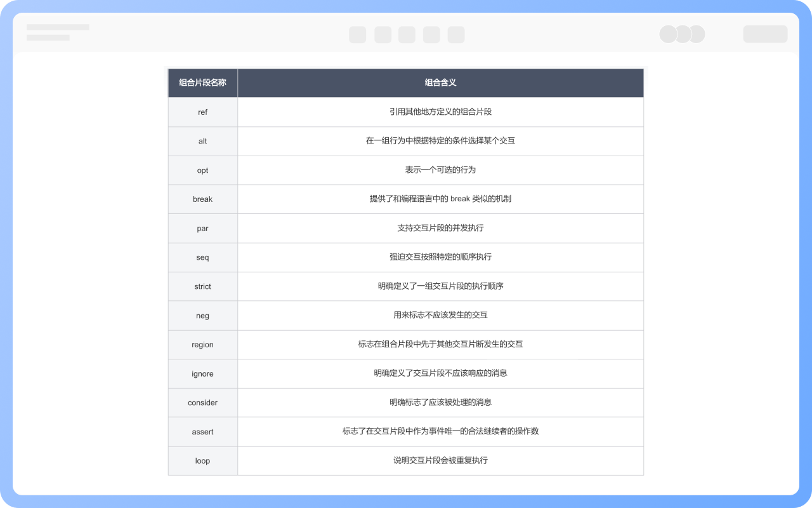This screenshot has height=508, width=812.
Task: Select the strict cell
Action: coord(202,286)
